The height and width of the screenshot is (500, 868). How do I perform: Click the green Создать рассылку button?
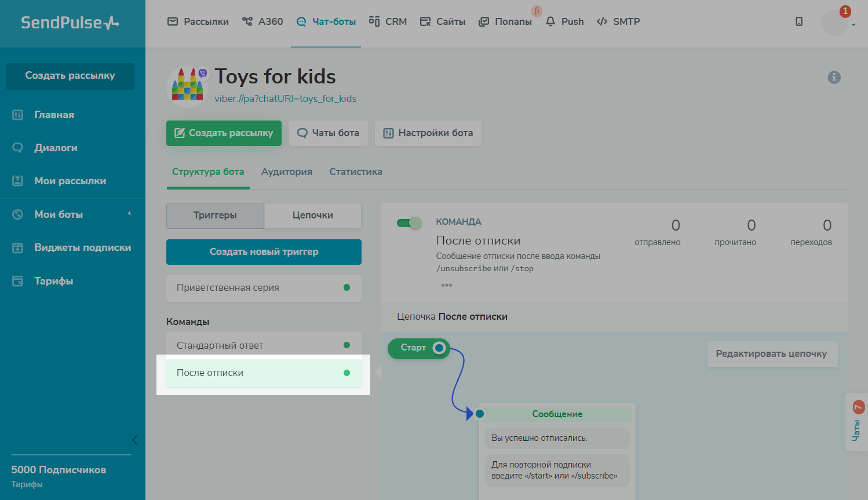224,133
